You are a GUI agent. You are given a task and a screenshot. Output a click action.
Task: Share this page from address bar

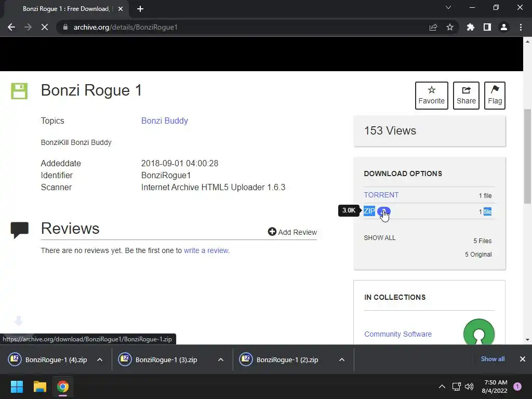[x=433, y=27]
